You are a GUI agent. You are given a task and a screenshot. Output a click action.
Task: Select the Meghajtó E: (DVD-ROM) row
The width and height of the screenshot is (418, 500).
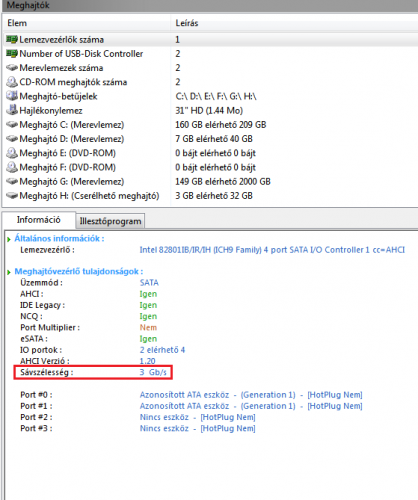pos(210,153)
